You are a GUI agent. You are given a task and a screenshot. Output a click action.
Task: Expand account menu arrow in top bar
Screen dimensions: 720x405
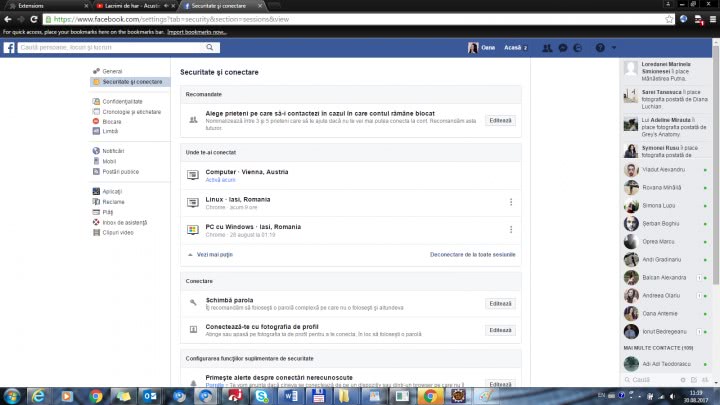tap(613, 48)
